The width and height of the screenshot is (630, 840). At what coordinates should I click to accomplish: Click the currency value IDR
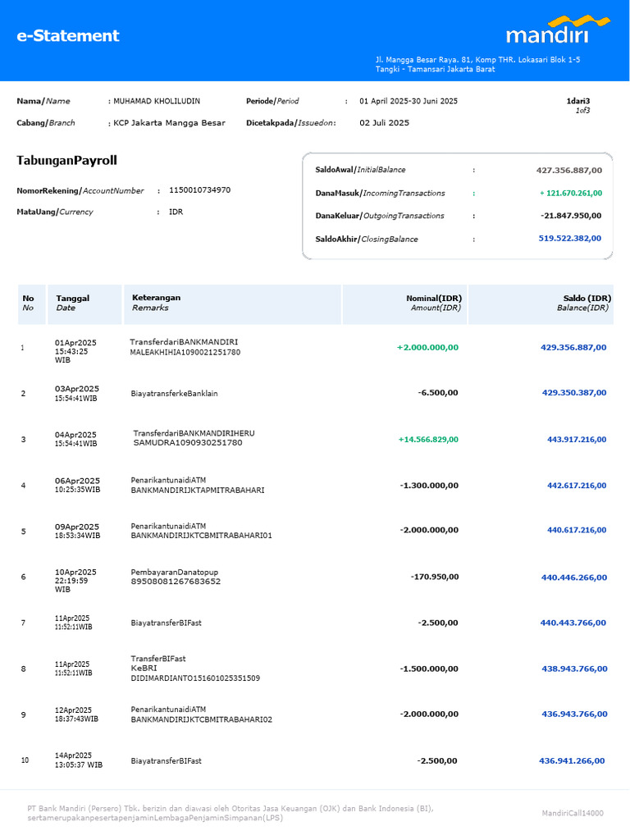point(176,212)
